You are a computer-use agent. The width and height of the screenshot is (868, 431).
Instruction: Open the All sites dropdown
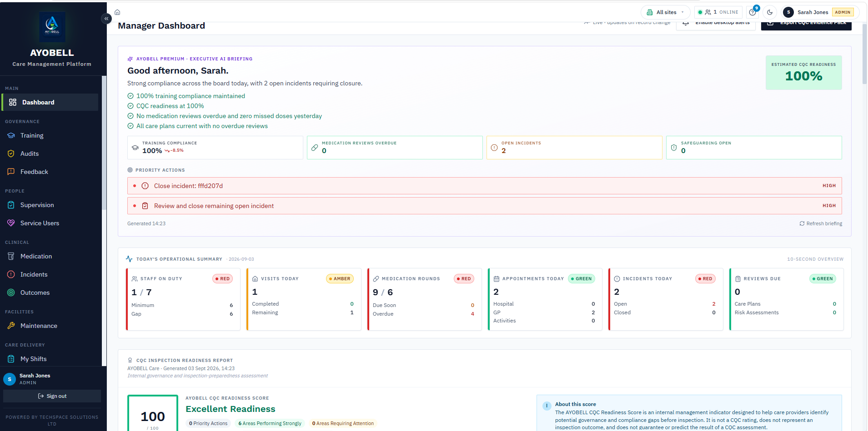click(666, 12)
